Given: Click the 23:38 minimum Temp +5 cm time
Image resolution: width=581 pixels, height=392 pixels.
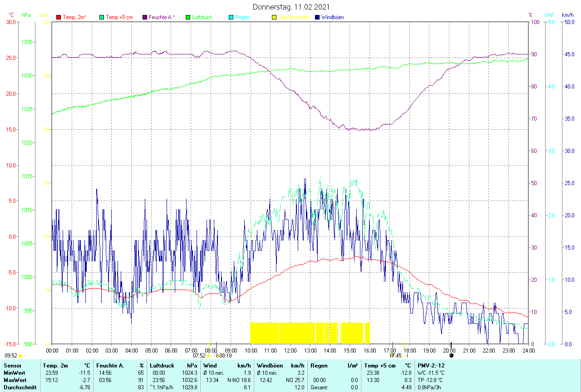Looking at the screenshot, I should (374, 372).
